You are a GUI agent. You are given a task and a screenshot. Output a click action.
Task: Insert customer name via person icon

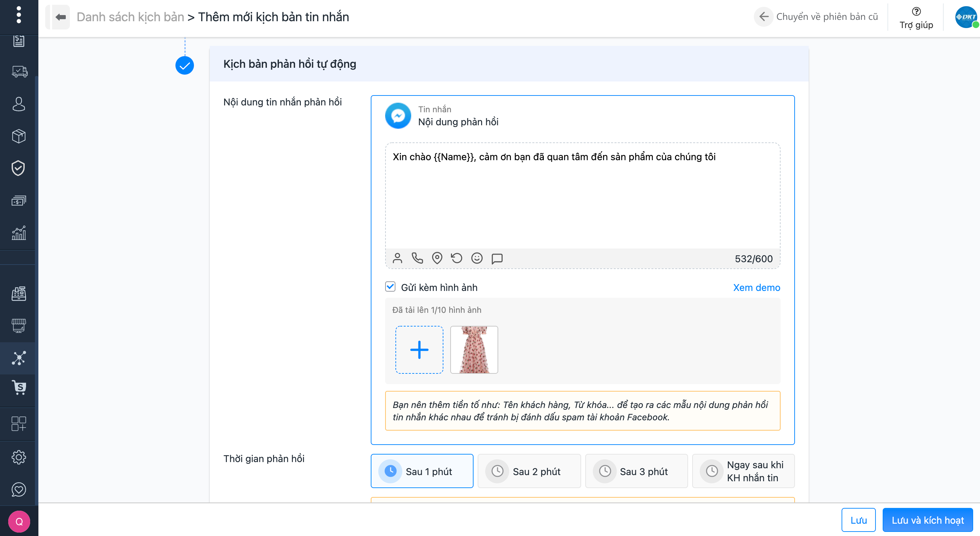click(x=397, y=258)
